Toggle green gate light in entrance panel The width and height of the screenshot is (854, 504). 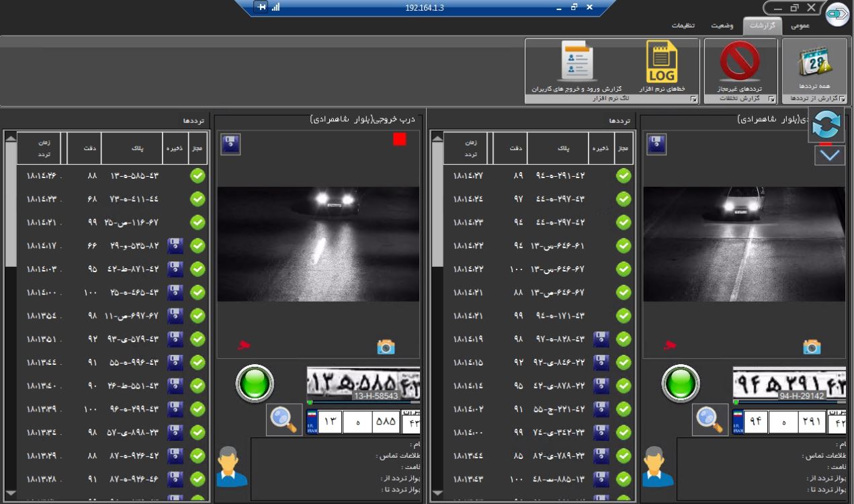pyautogui.click(x=681, y=384)
